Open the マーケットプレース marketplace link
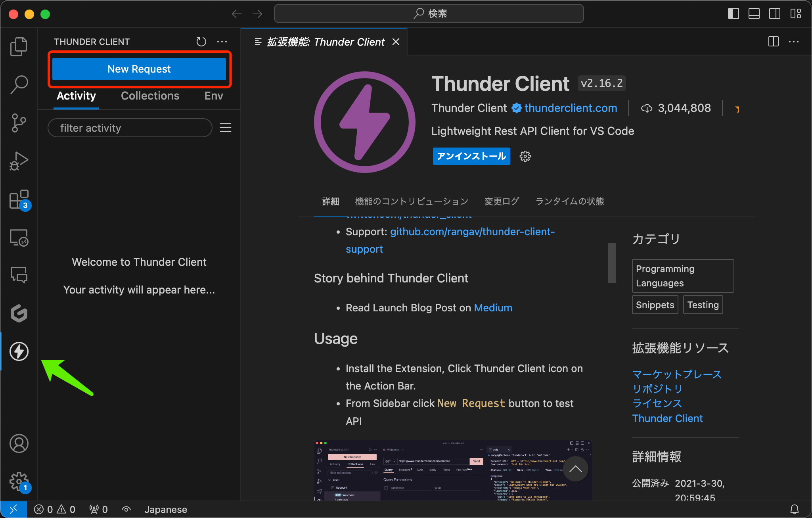 click(x=677, y=374)
